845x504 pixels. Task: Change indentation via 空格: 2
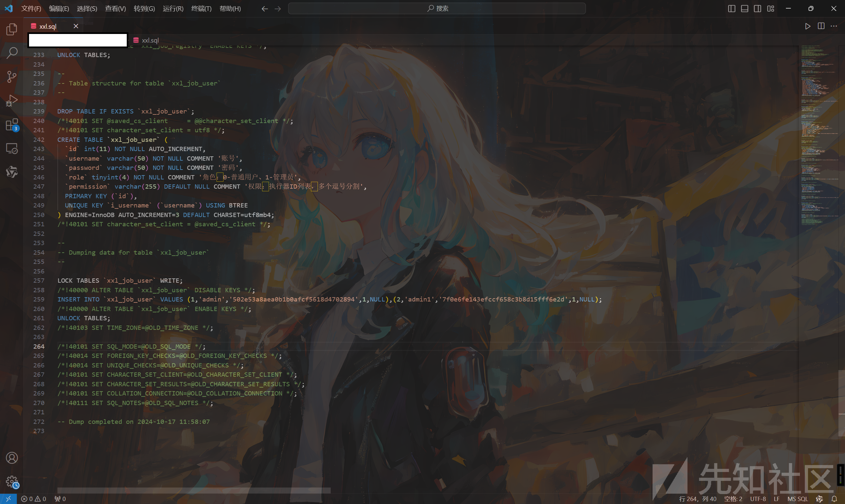click(x=733, y=499)
